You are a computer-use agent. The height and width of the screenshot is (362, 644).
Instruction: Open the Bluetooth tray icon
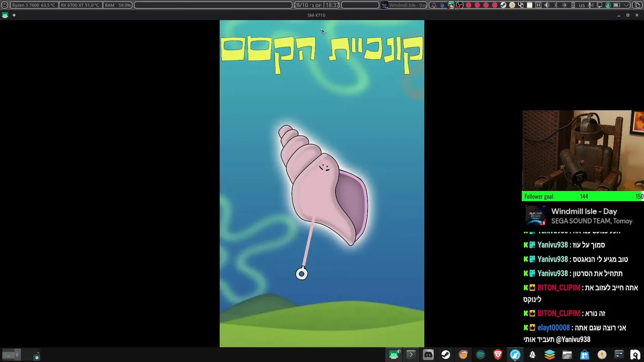click(555, 5)
